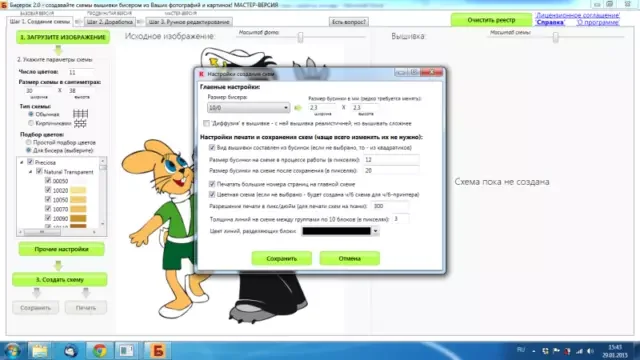640x360 pixels.
Task: Launch Google Chrome from the taskbar
Action: 99,351
